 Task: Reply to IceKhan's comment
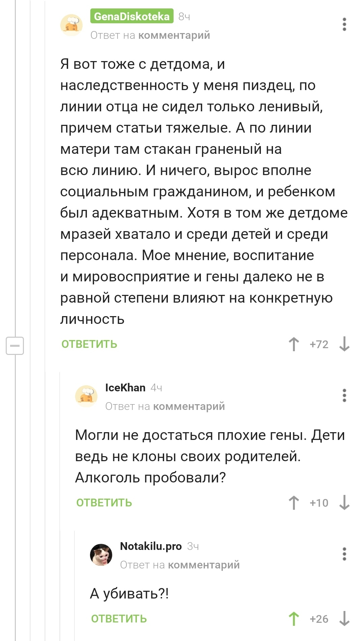[104, 503]
